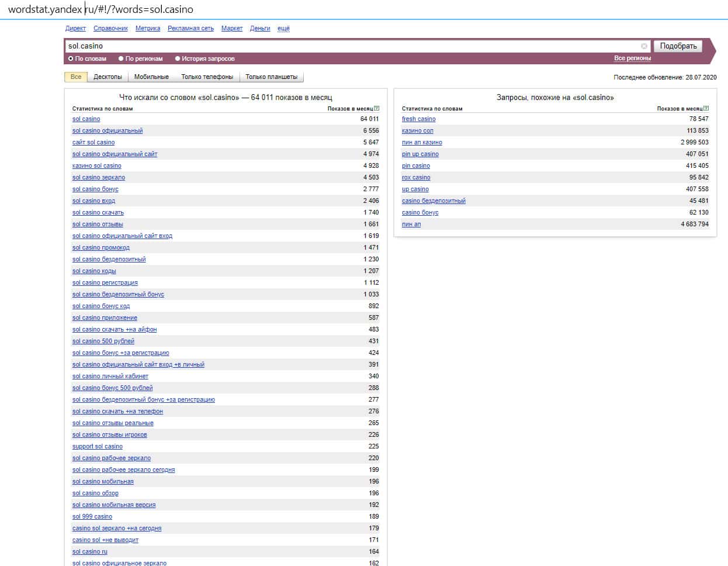Expand the "ещё" menu in top navigation
This screenshot has height=566, width=728.
tap(283, 28)
